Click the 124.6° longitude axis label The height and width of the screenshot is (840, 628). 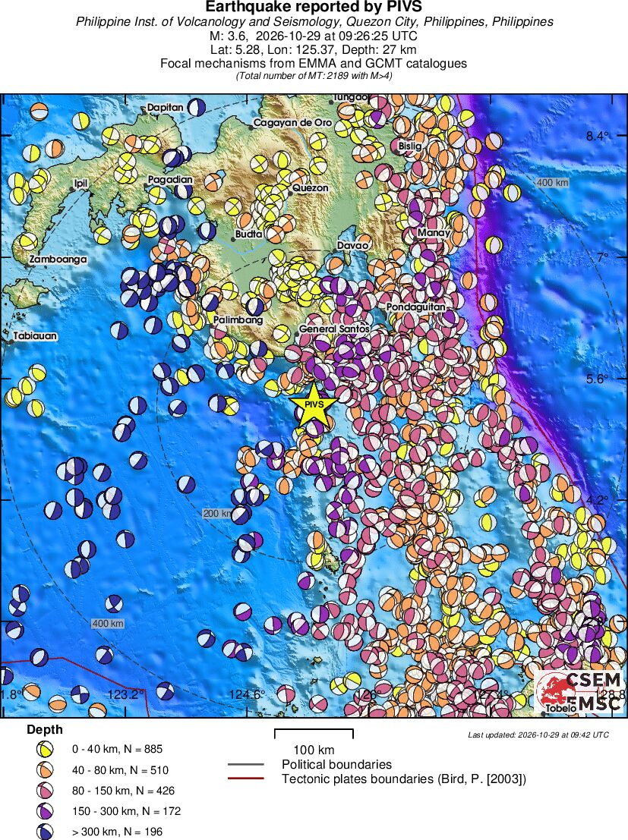click(248, 695)
